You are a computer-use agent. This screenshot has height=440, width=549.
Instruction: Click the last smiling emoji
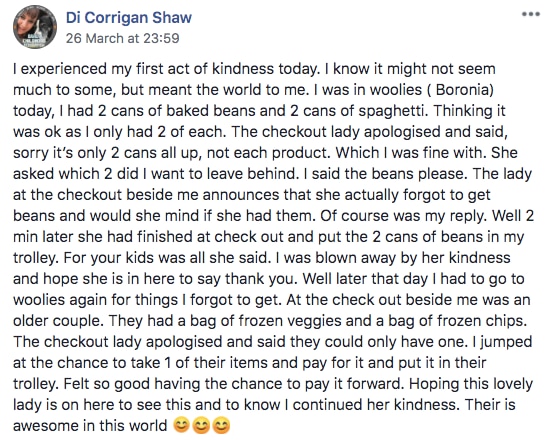pos(222,426)
